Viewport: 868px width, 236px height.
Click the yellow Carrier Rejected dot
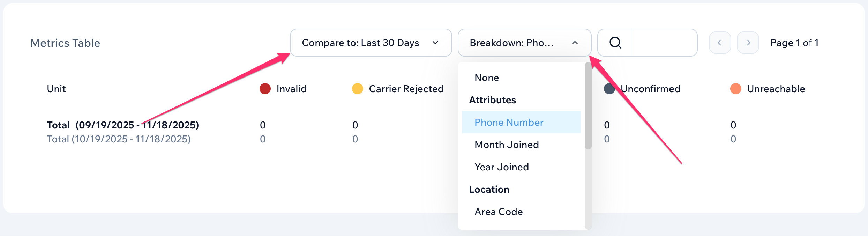[x=358, y=89]
